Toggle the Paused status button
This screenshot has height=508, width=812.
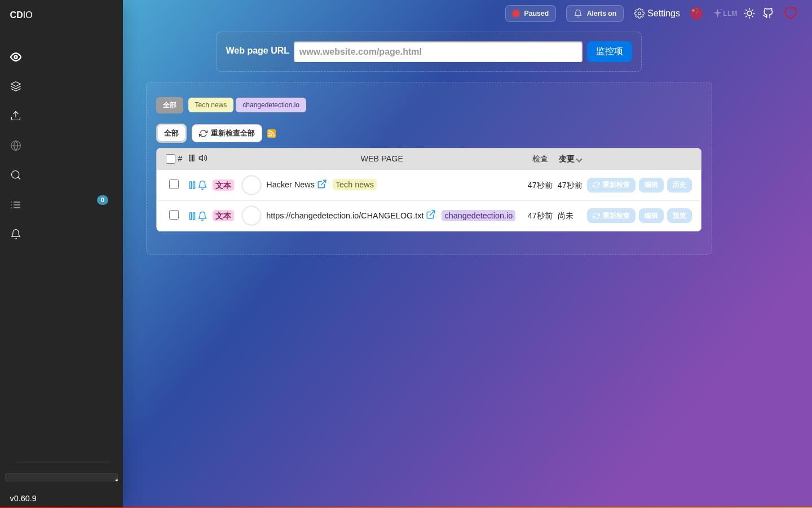click(x=531, y=14)
